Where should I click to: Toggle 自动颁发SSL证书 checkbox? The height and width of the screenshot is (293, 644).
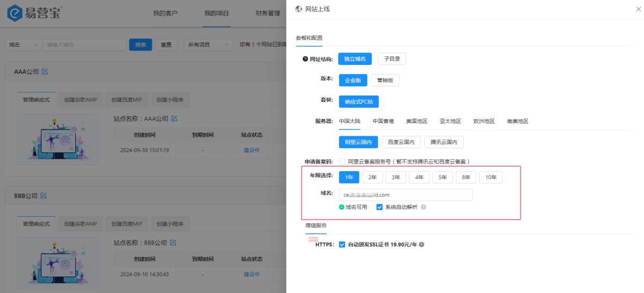point(342,245)
